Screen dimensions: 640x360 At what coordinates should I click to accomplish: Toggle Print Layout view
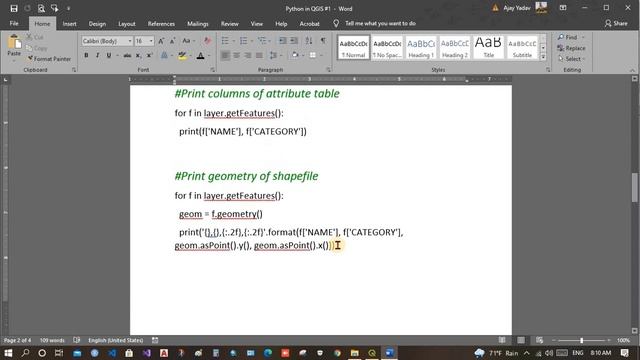(x=521, y=340)
